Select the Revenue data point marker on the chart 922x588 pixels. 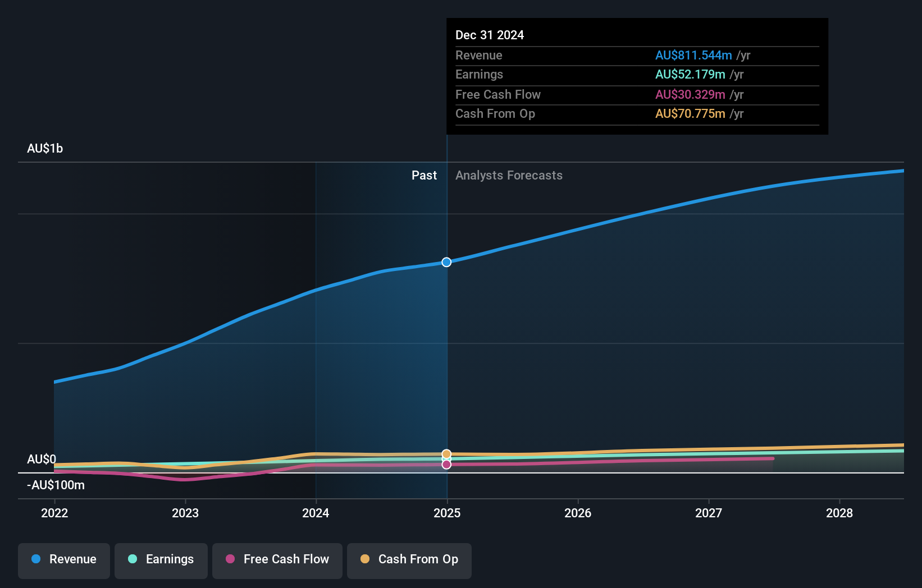[x=446, y=262]
